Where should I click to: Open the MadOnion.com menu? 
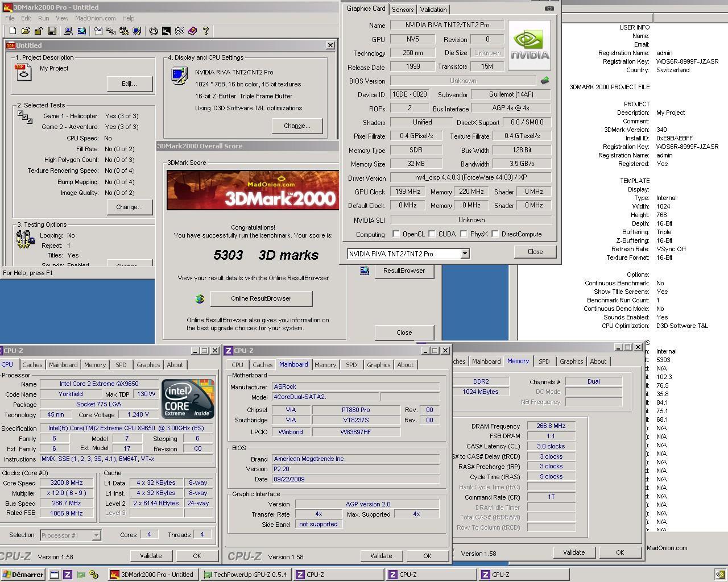tap(96, 18)
